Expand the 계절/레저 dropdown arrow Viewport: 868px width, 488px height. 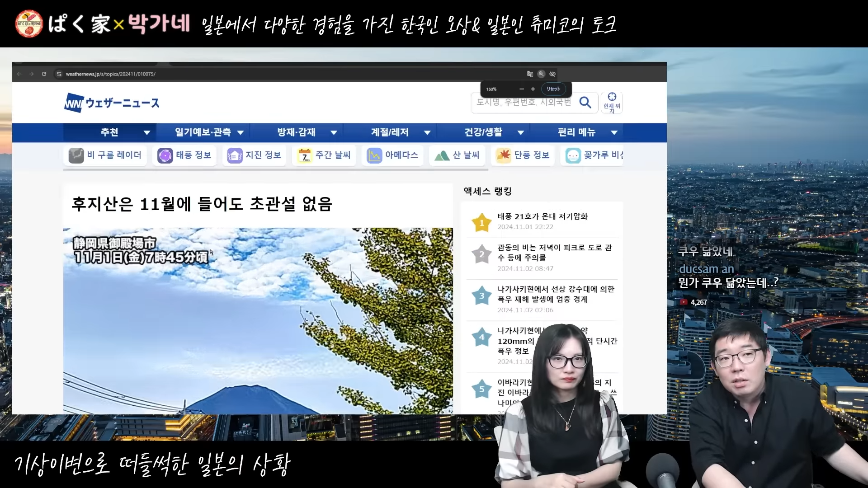(x=427, y=133)
